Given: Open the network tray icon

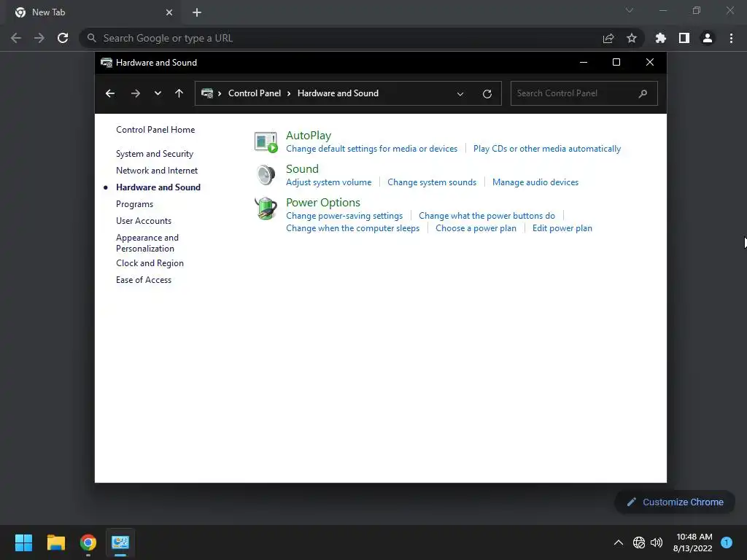Looking at the screenshot, I should 639,542.
